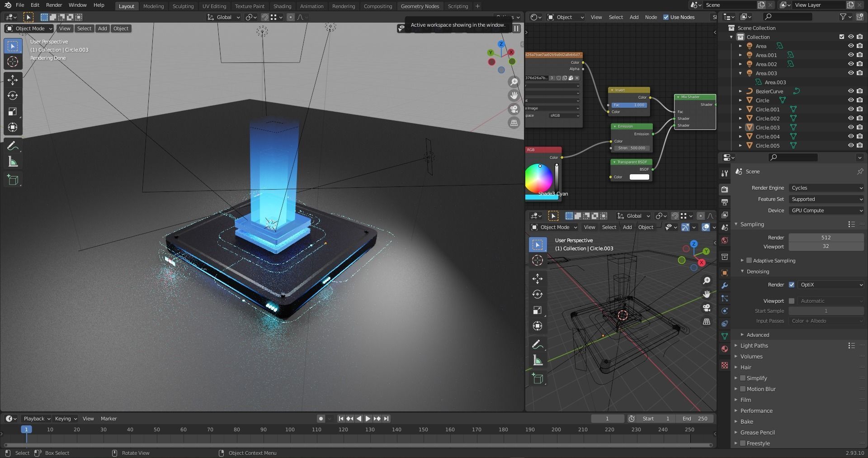Select the Transform tool in main viewport
Image resolution: width=868 pixels, height=458 pixels.
tap(13, 127)
